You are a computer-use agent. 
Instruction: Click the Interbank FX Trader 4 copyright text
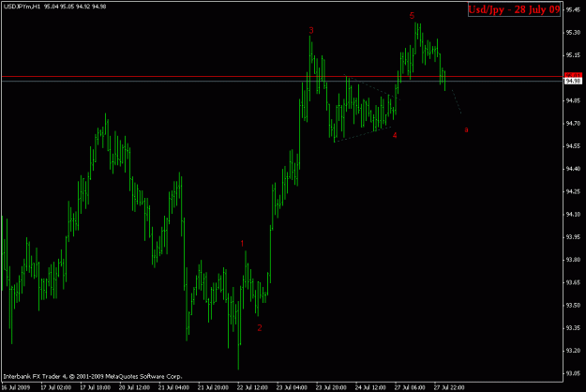tap(93, 376)
